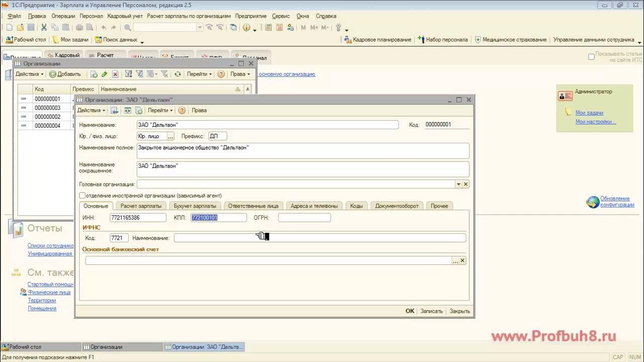Click the M+ memory icon
Viewport: 644px width, 362px height.
pos(314,28)
